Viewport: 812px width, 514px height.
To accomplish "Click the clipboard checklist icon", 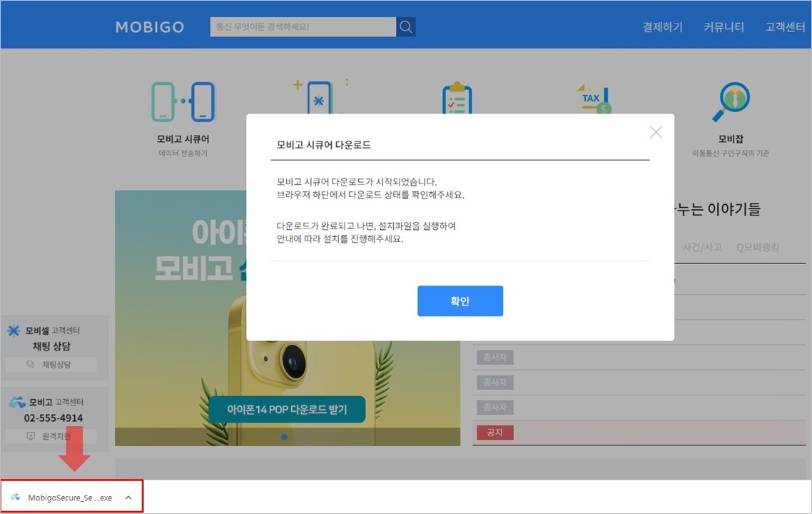I will [x=457, y=98].
